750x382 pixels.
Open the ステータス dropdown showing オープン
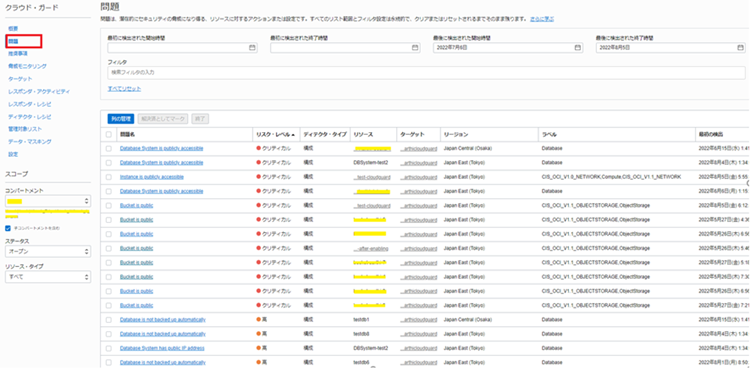click(48, 251)
